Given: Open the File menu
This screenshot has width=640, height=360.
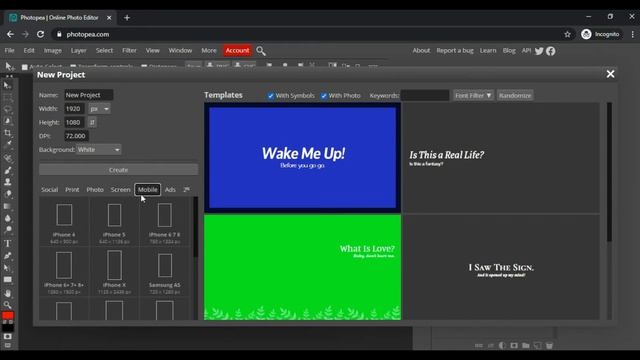Looking at the screenshot, I should coord(9,51).
